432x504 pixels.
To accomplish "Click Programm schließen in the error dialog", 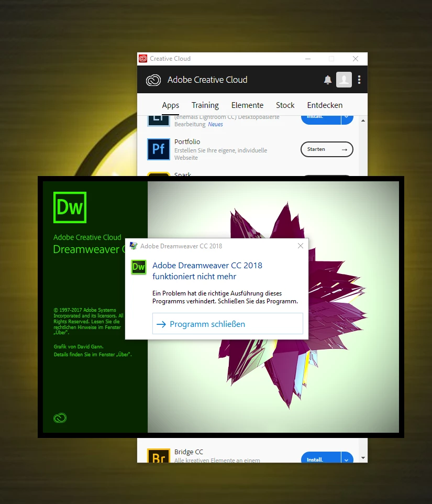I will [228, 324].
